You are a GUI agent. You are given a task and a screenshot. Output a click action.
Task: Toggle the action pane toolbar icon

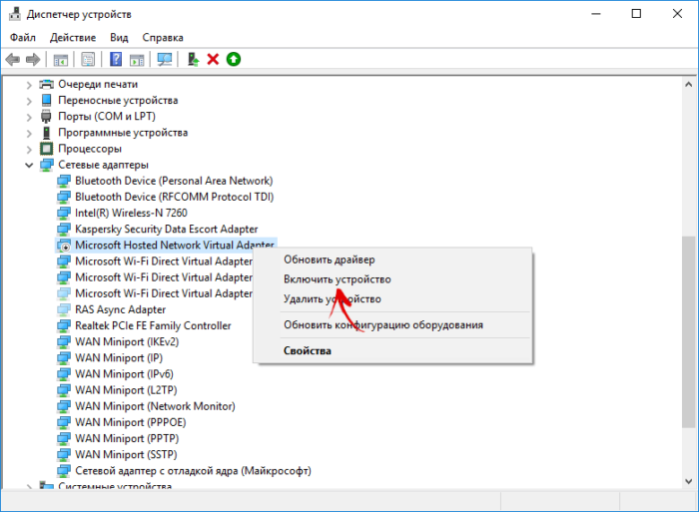(137, 59)
